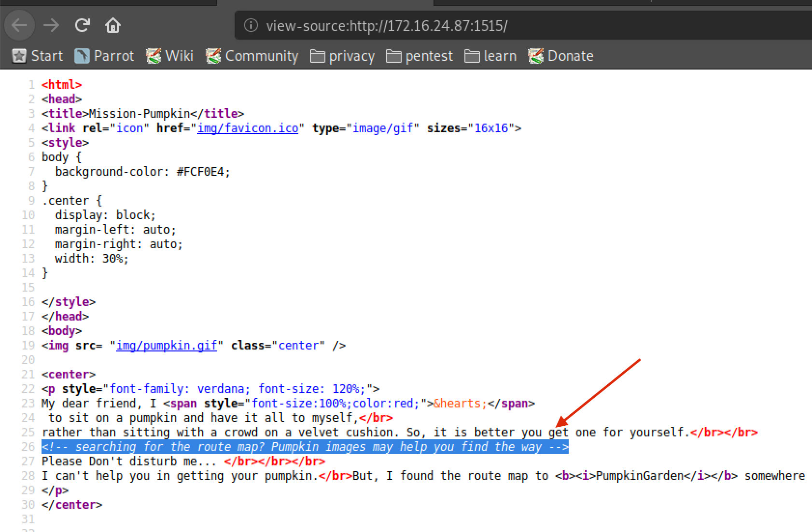Open the Donate bookmark

561,56
